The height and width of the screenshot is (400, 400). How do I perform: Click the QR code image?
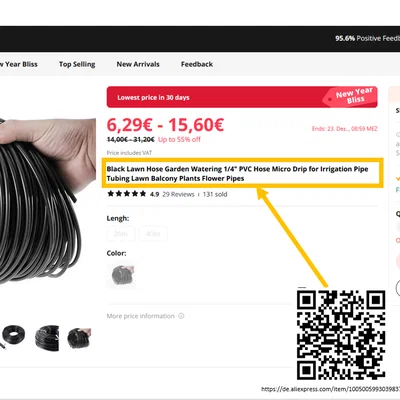click(x=341, y=335)
